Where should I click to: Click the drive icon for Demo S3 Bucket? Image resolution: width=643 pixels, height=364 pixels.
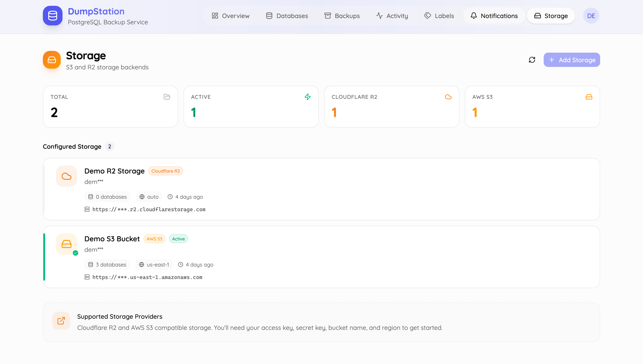point(67,244)
